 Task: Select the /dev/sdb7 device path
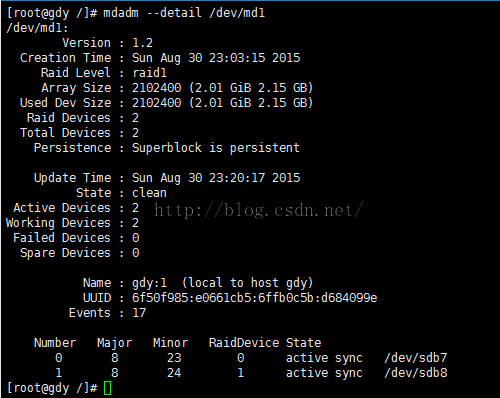[x=416, y=358]
